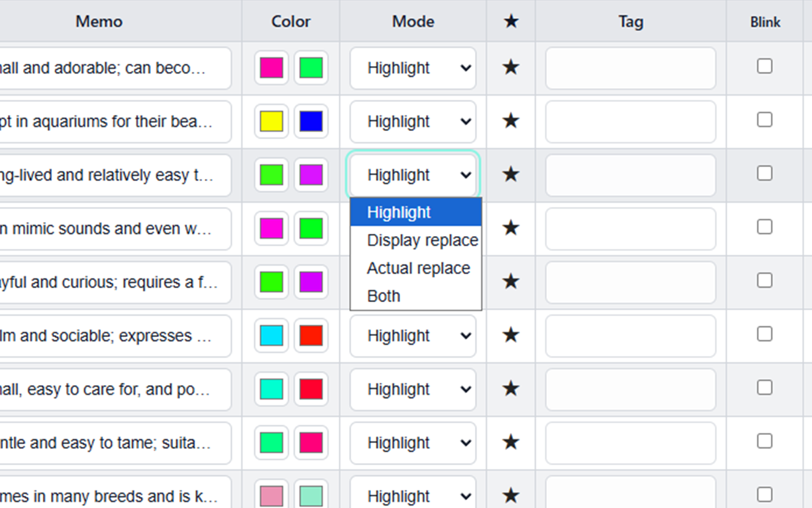The height and width of the screenshot is (508, 812).
Task: Star the calm and sociable row
Action: pos(510,335)
